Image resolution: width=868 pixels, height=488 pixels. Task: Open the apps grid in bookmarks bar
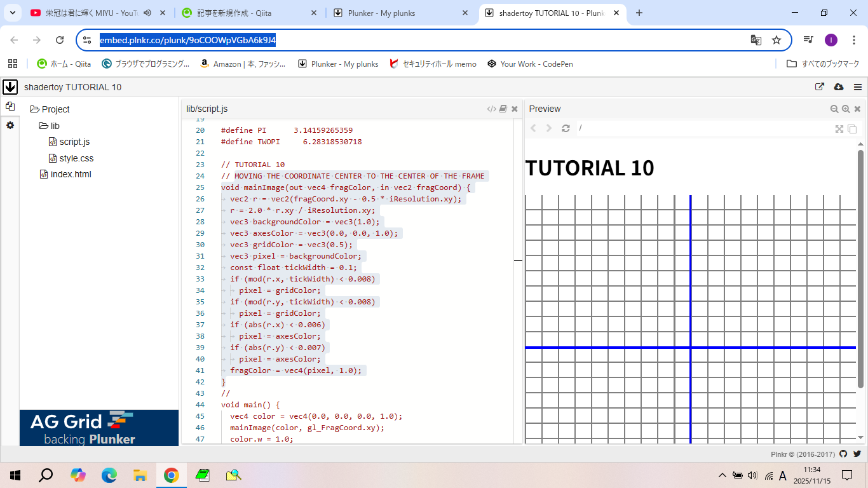12,64
